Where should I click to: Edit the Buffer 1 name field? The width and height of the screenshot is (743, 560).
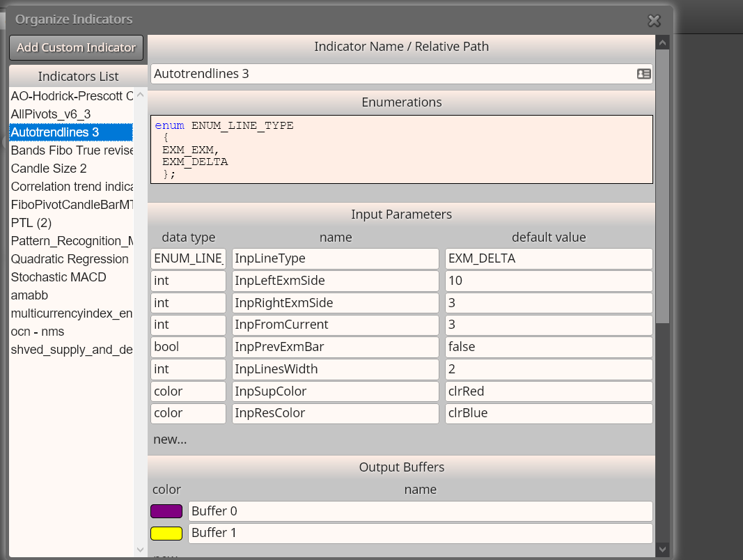[x=421, y=533]
